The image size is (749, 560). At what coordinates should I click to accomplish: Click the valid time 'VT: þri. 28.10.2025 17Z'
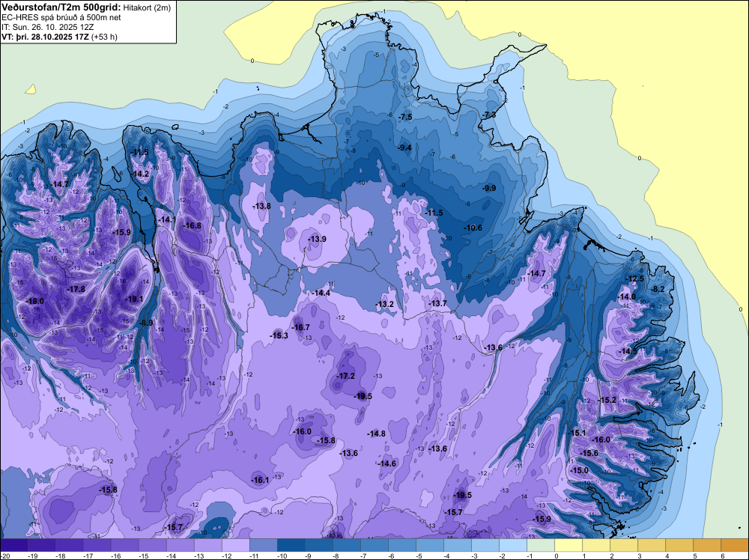tap(46, 37)
